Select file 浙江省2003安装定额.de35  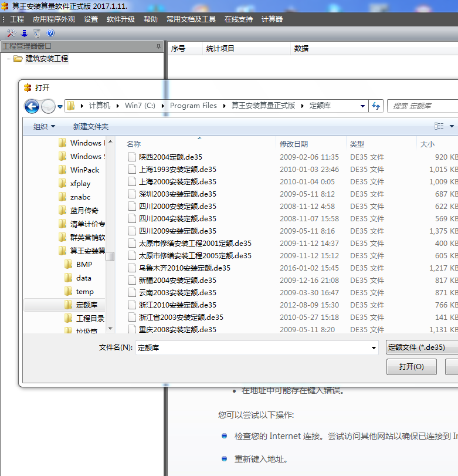(181, 317)
